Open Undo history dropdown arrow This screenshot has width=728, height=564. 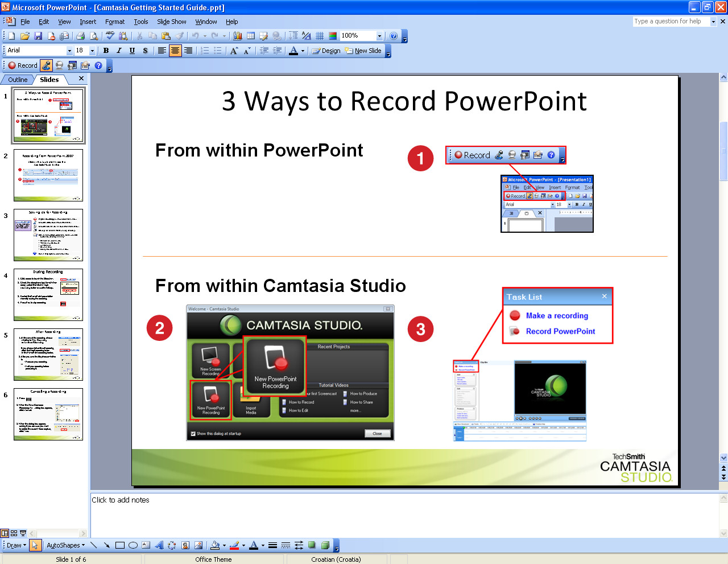pyautogui.click(x=205, y=36)
